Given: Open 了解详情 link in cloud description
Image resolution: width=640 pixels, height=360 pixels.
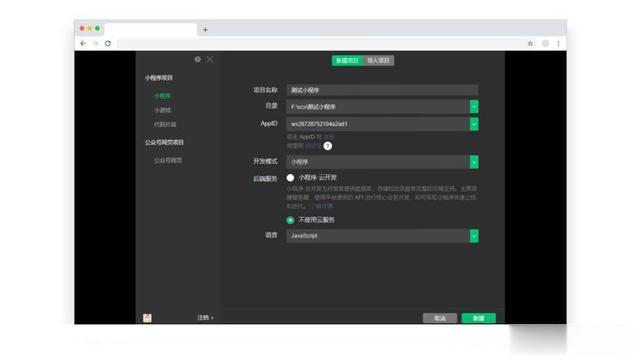Looking at the screenshot, I should click(x=322, y=206).
